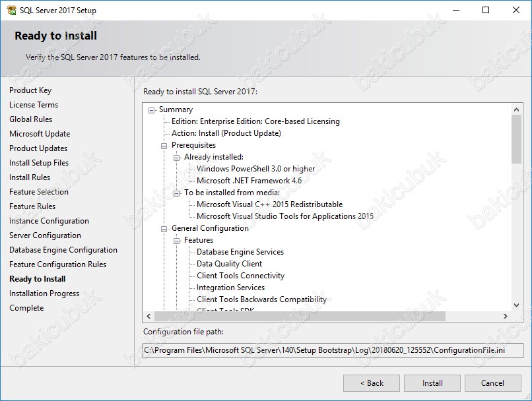
Task: Select the Edition: Enterprise Edition row
Action: (255, 121)
